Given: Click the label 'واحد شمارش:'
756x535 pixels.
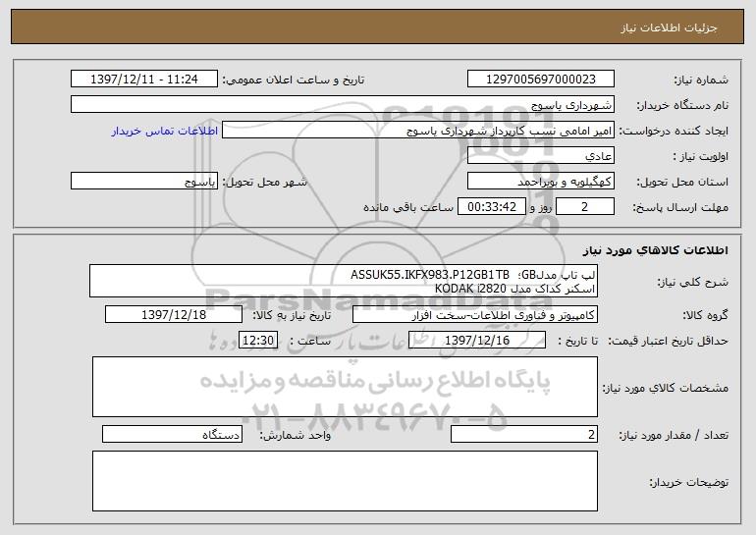Looking at the screenshot, I should tap(296, 435).
